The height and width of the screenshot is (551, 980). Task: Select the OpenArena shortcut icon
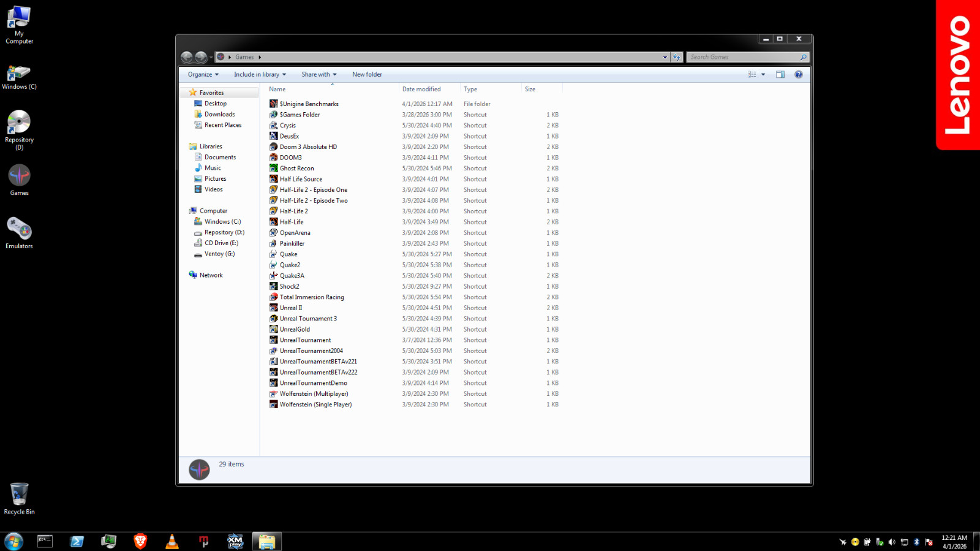274,233
